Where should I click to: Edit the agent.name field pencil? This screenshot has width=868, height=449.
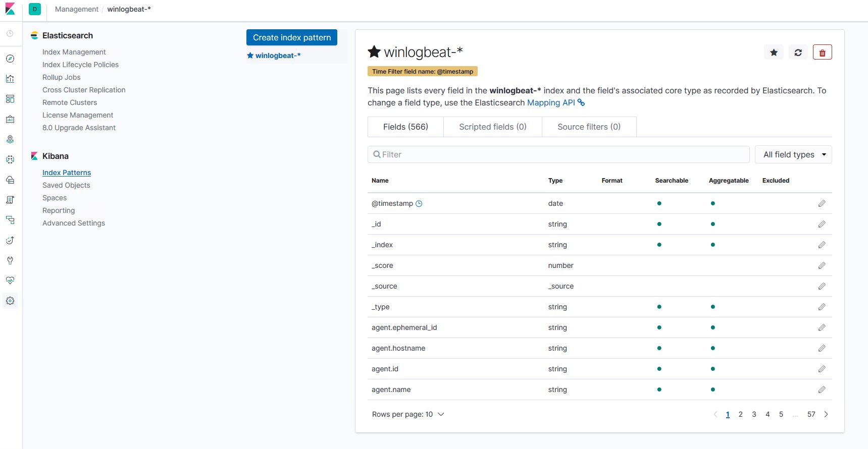822,389
